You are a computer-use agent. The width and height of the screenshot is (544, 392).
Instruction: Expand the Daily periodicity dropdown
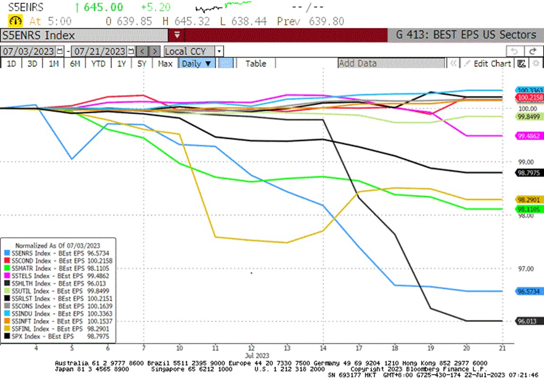pyautogui.click(x=208, y=64)
